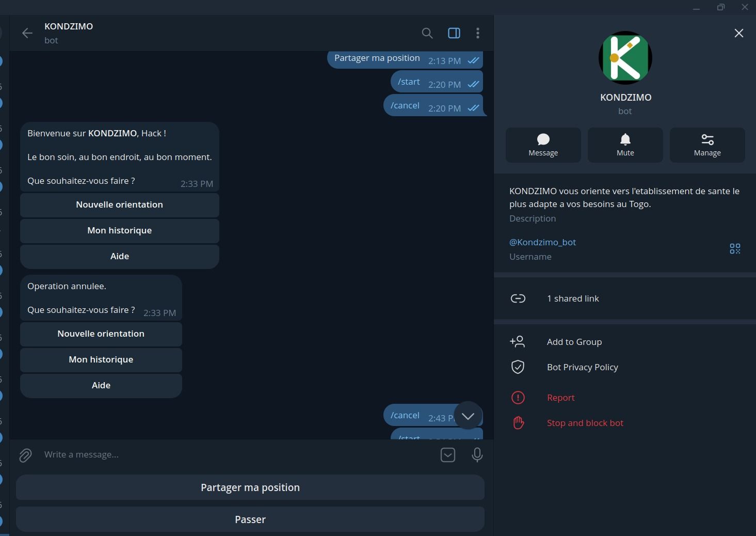Click the Partager ma position keyboard button

(250, 487)
